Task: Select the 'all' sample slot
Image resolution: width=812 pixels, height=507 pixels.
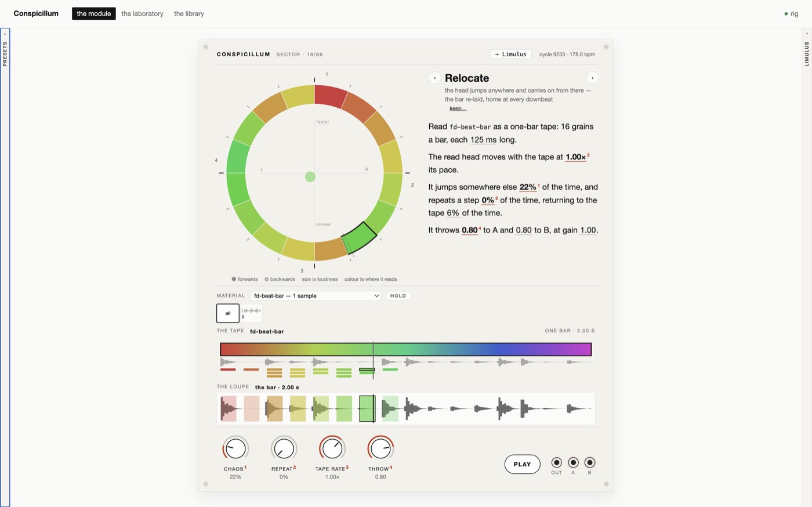Action: (x=228, y=313)
